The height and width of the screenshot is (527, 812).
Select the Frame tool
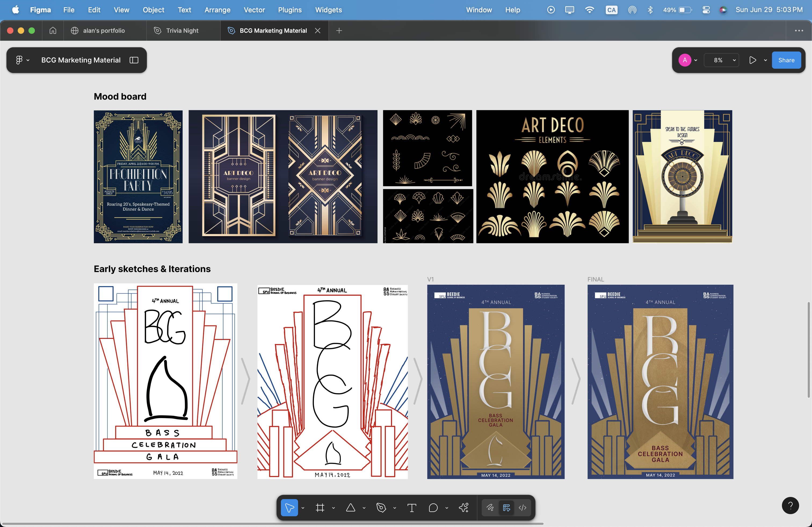[320, 508]
